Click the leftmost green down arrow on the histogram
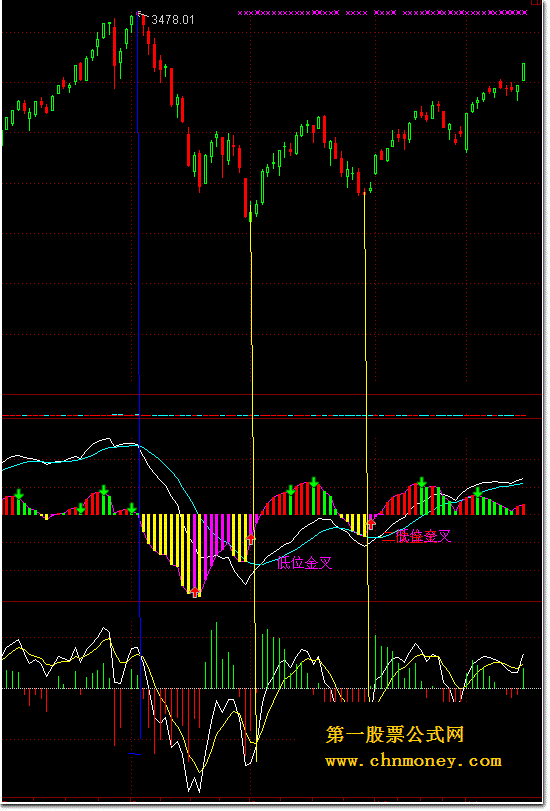This screenshot has height=811, width=550. point(19,494)
